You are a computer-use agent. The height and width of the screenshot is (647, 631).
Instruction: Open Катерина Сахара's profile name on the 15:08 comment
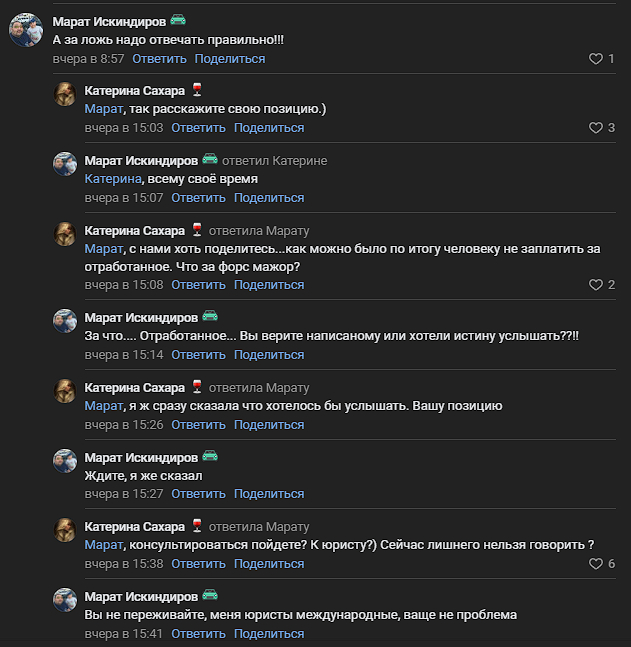(135, 230)
